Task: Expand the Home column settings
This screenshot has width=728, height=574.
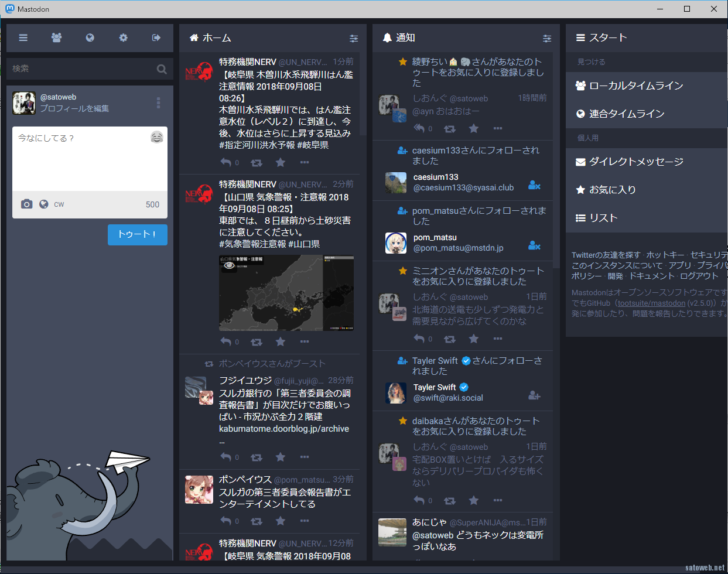Action: 354,38
